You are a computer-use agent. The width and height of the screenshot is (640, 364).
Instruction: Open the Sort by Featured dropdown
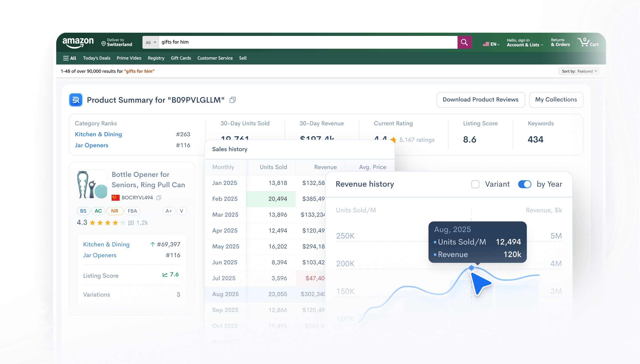click(579, 71)
